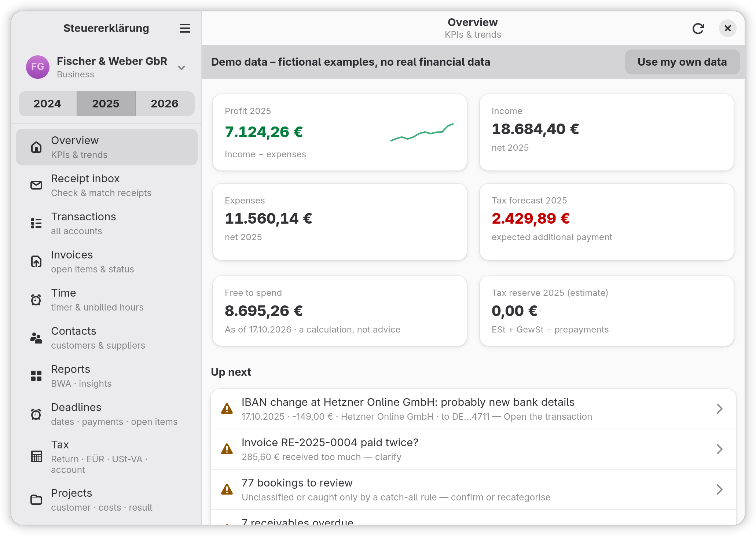Open Receipt inbox in the sidebar

click(x=107, y=185)
